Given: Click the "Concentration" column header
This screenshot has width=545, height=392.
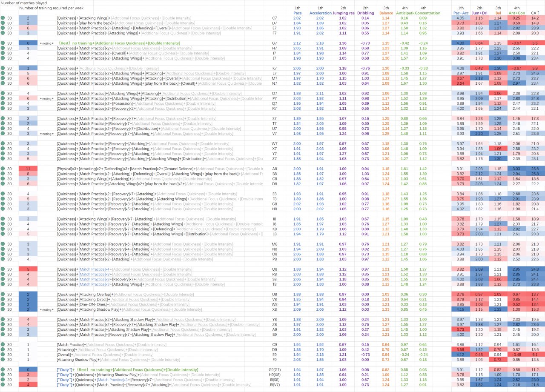Looking at the screenshot, I should (428, 13).
